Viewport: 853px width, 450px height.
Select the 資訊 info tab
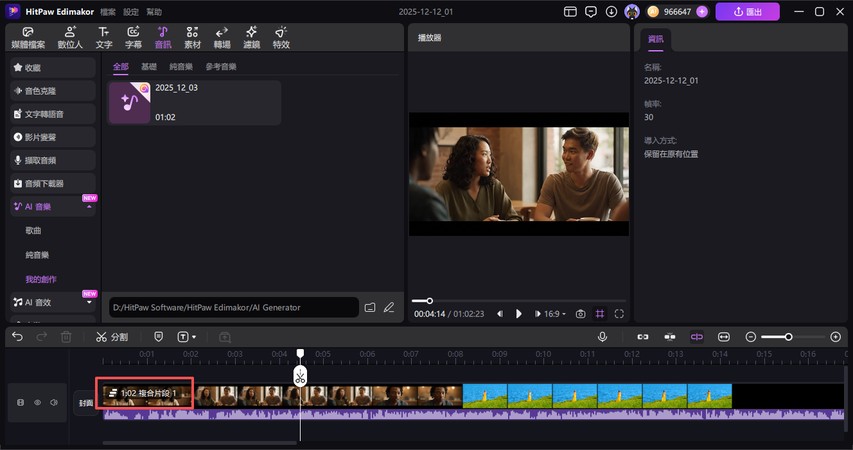(x=656, y=39)
